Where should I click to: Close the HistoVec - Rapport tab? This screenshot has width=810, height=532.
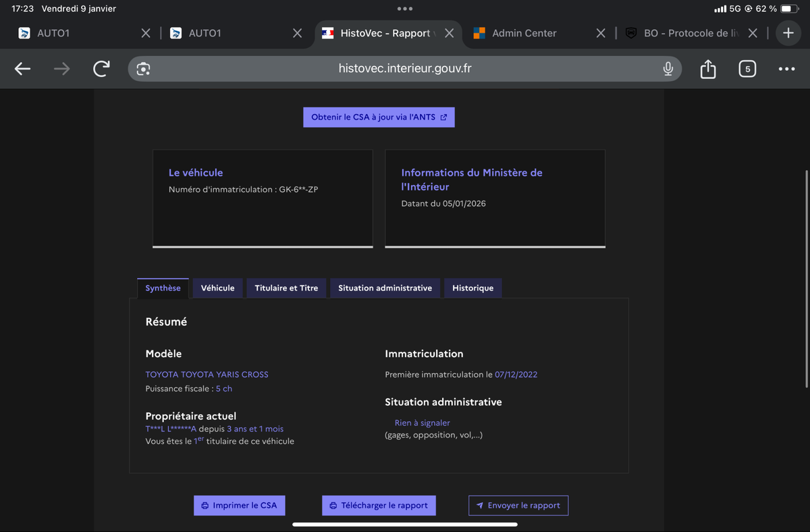point(449,33)
